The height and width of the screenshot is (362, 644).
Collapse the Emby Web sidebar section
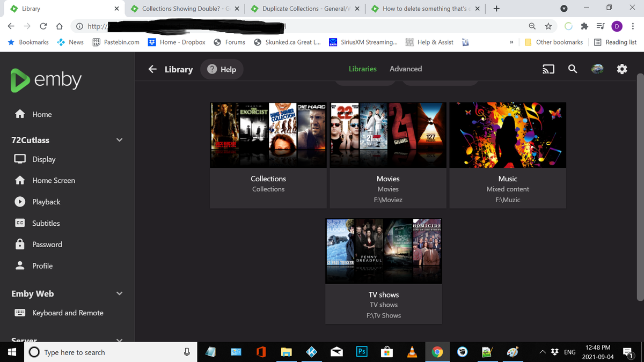pos(120,293)
